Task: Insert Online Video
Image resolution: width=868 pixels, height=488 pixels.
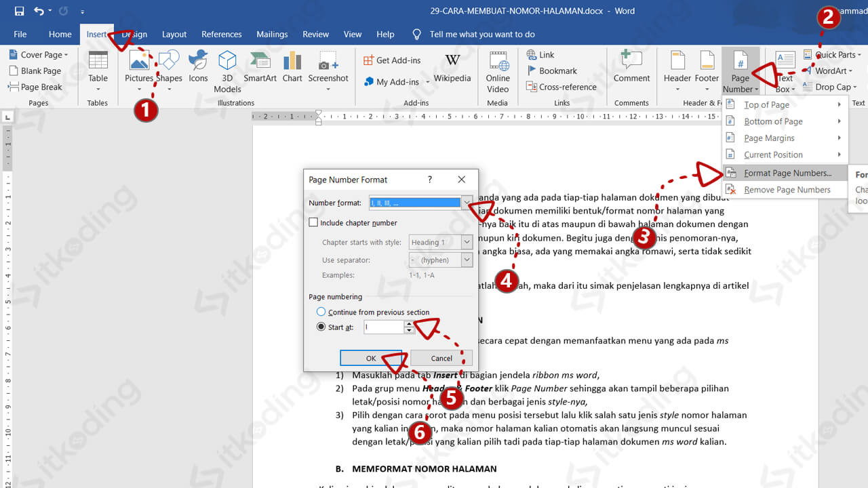Action: [x=498, y=70]
